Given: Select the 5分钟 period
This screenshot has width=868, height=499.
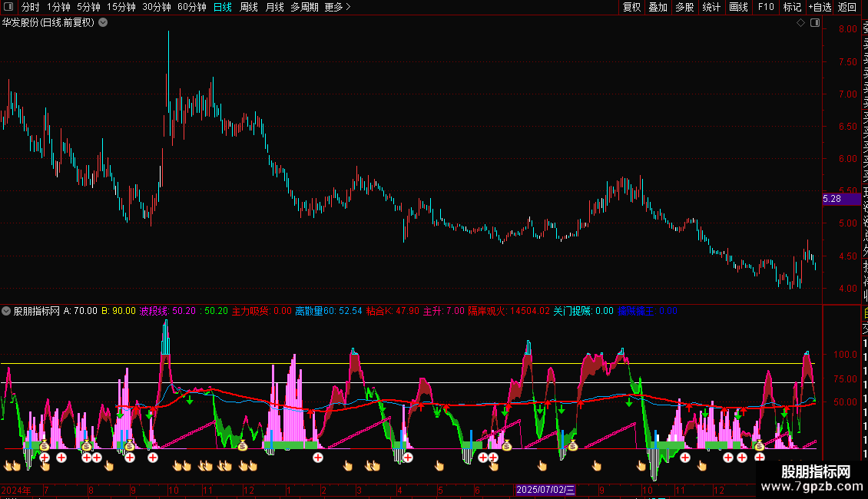Looking at the screenshot, I should tap(88, 7).
